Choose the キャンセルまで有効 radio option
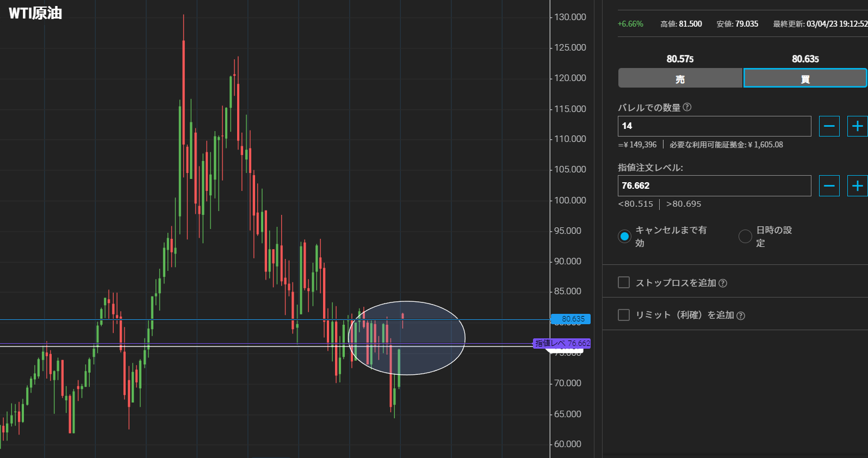This screenshot has width=868, height=458. 624,236
